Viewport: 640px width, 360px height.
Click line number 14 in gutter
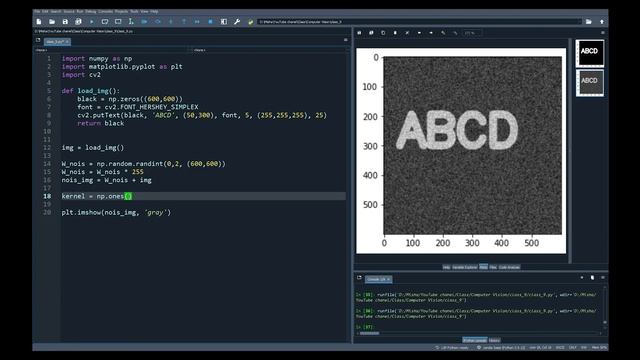47,164
